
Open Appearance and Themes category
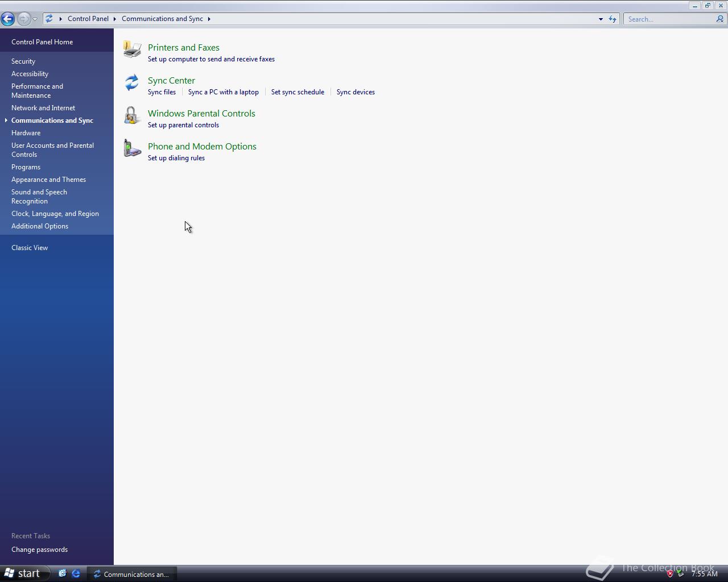(49, 180)
